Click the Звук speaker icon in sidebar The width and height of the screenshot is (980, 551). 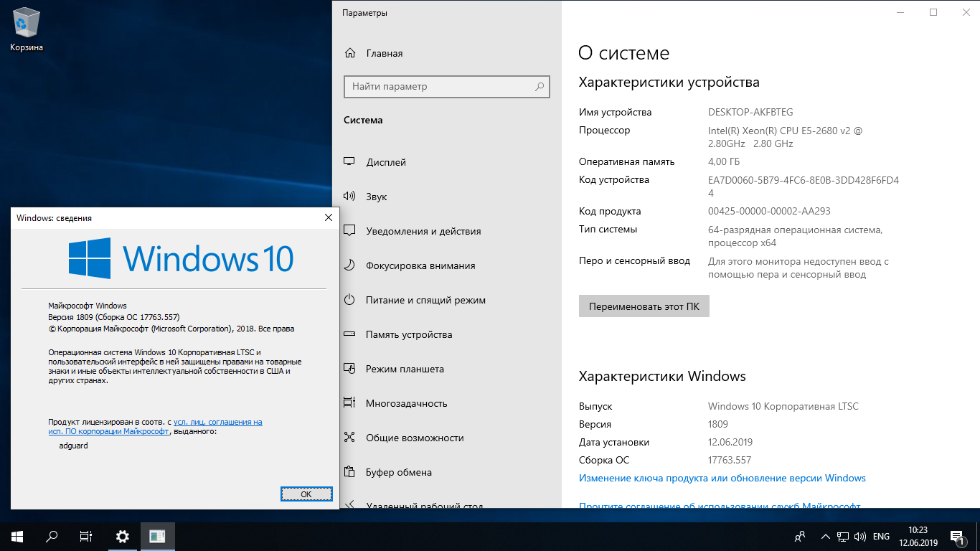(350, 197)
